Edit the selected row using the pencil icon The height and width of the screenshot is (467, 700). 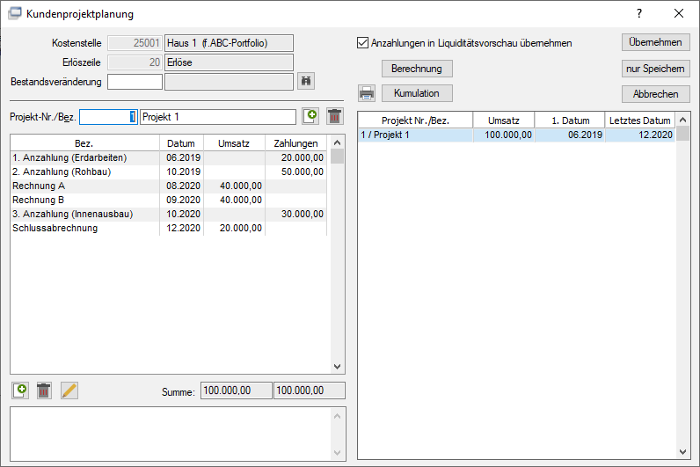point(69,391)
